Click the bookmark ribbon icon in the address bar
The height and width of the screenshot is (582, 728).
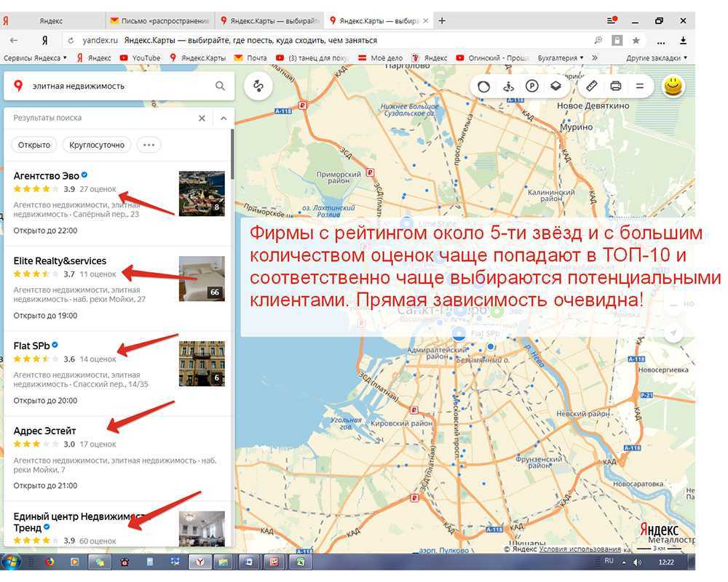coord(617,41)
